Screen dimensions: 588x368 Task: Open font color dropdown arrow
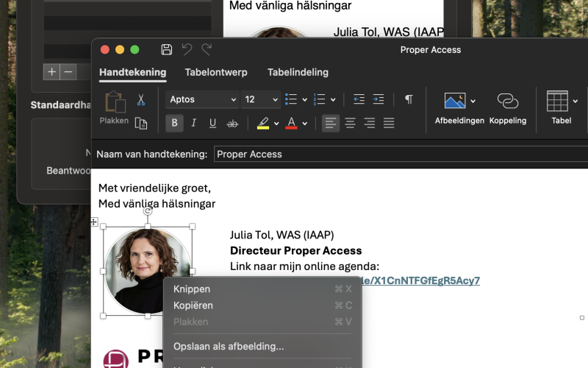coord(305,124)
